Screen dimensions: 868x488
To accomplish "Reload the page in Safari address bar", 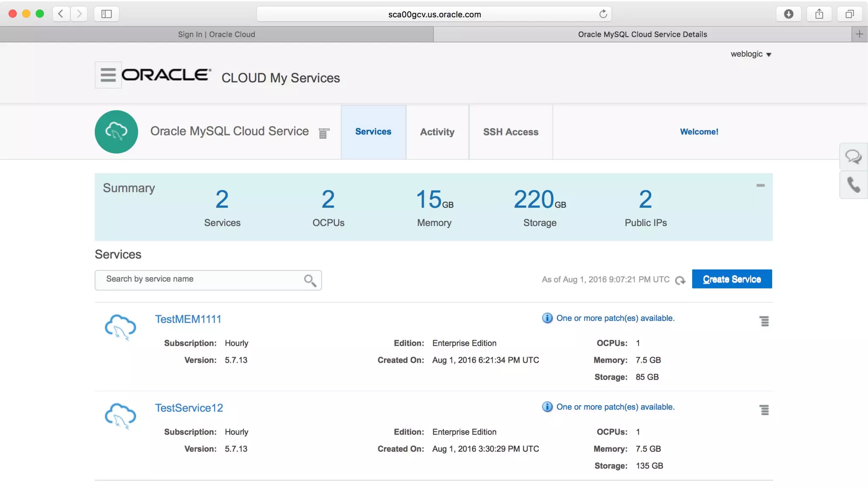I will coord(603,14).
